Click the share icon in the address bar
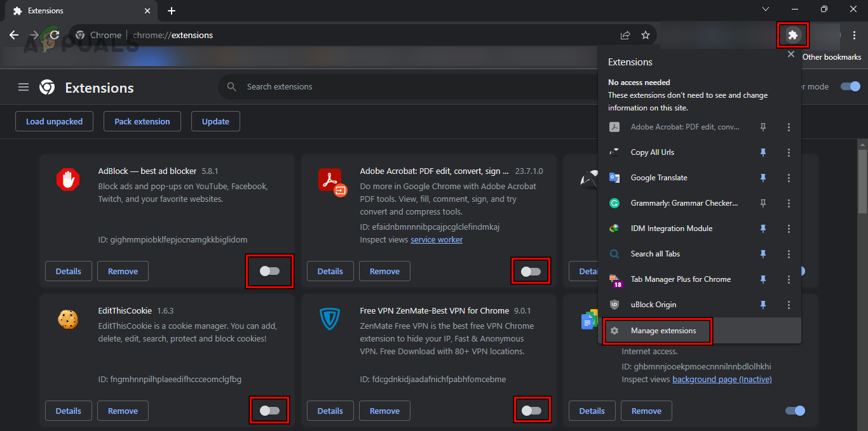The image size is (868, 431). (625, 35)
